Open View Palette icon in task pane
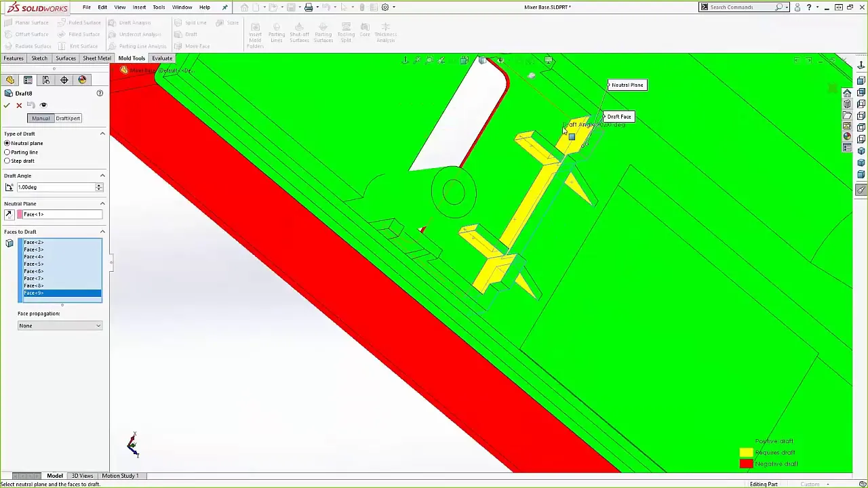This screenshot has height=488, width=868. click(847, 125)
